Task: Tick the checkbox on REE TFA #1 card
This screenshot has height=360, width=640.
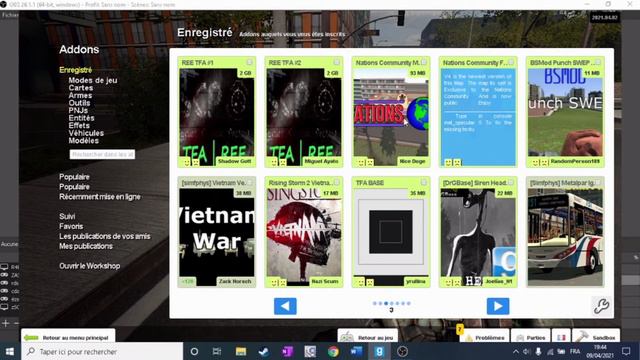Action: tap(249, 62)
